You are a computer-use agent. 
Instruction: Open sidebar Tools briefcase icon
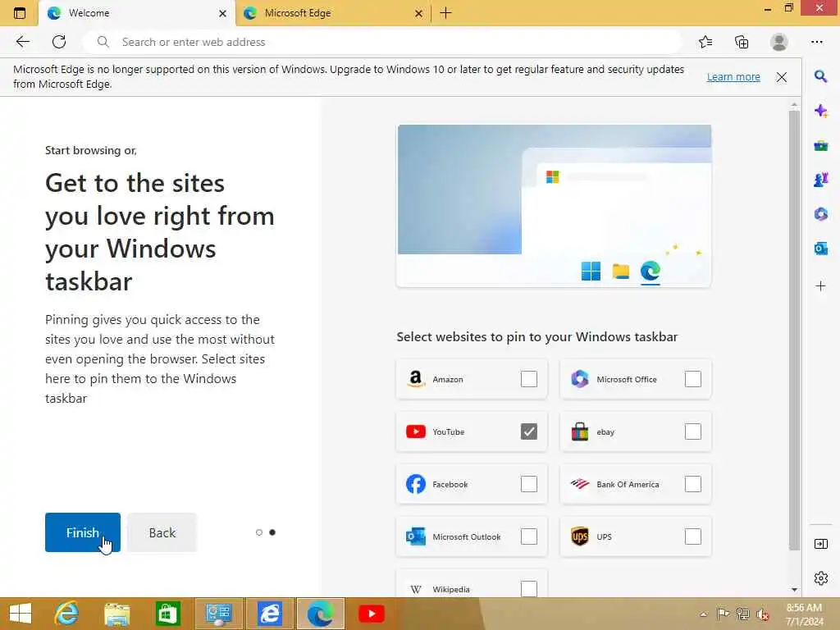click(820, 146)
